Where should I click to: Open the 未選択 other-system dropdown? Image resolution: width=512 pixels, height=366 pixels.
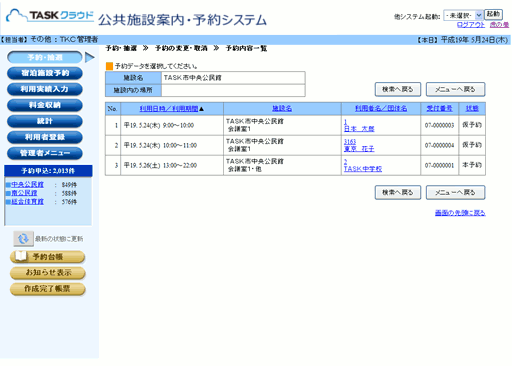point(463,15)
